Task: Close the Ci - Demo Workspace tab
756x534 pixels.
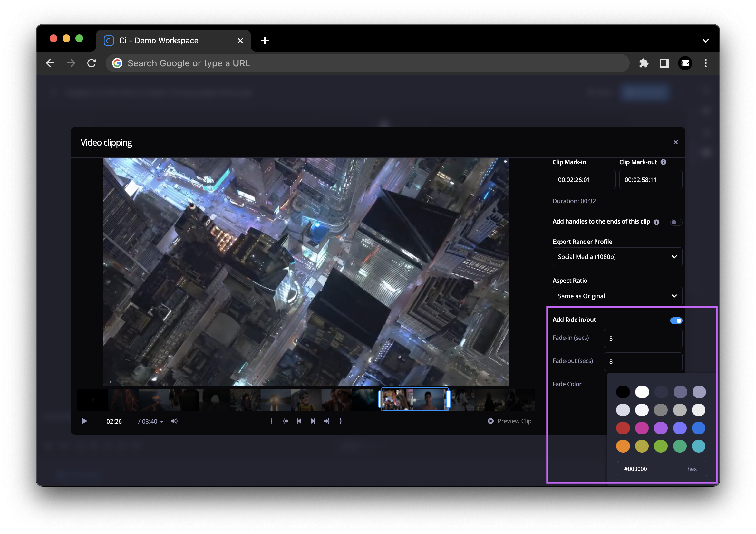Action: click(x=240, y=41)
